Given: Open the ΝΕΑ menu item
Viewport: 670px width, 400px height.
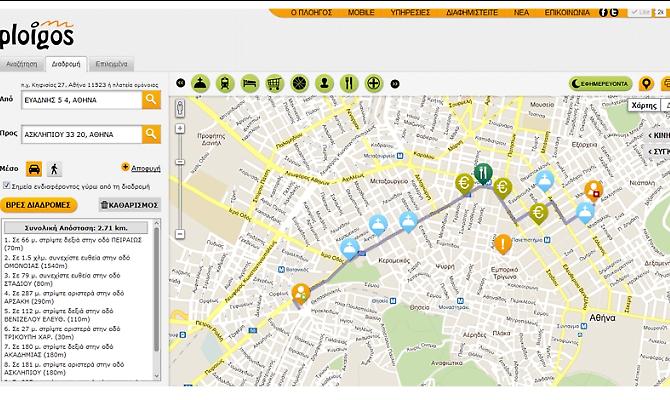Looking at the screenshot, I should pos(521,13).
